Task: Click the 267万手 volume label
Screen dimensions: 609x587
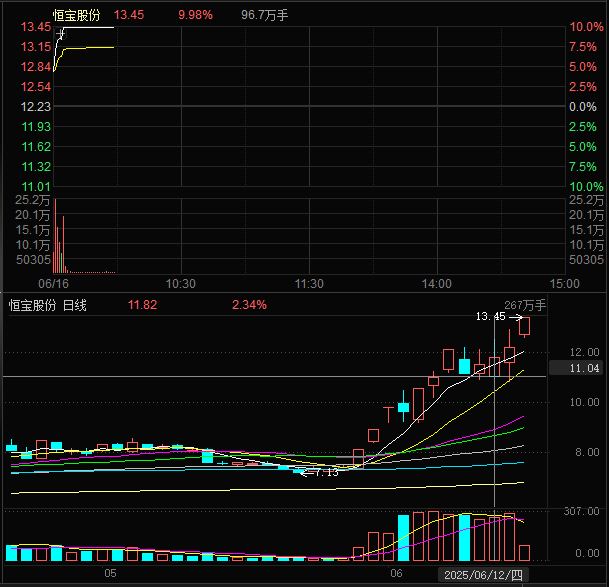Action: click(x=525, y=305)
